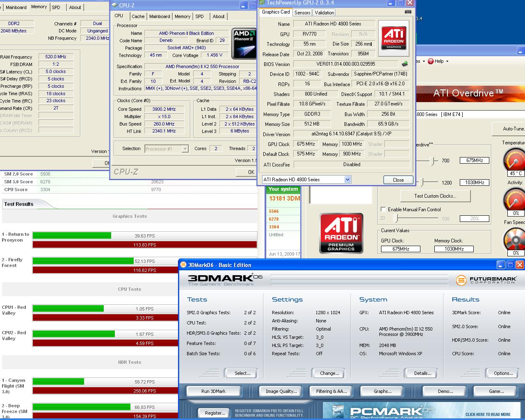Click Select under the Tests section

[x=242, y=373]
